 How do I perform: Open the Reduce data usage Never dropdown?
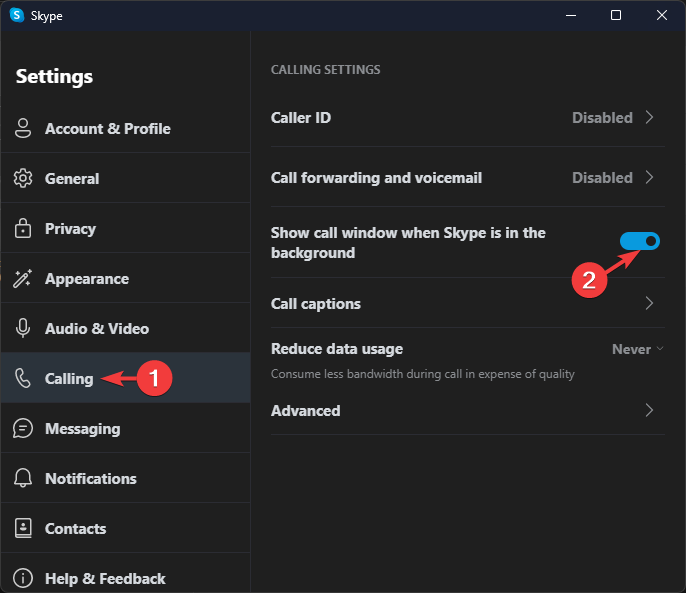point(637,349)
